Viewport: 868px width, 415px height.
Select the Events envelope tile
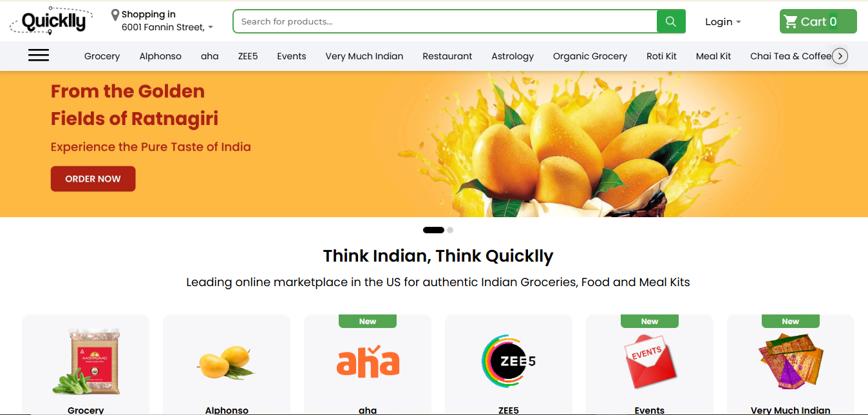click(x=649, y=361)
